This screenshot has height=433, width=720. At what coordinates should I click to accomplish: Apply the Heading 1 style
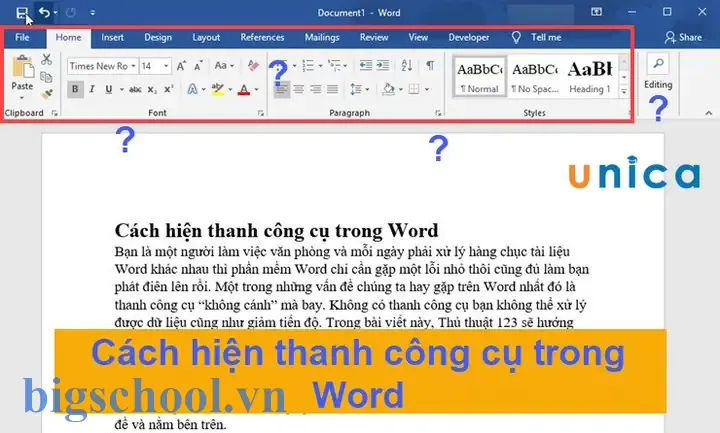pyautogui.click(x=590, y=76)
